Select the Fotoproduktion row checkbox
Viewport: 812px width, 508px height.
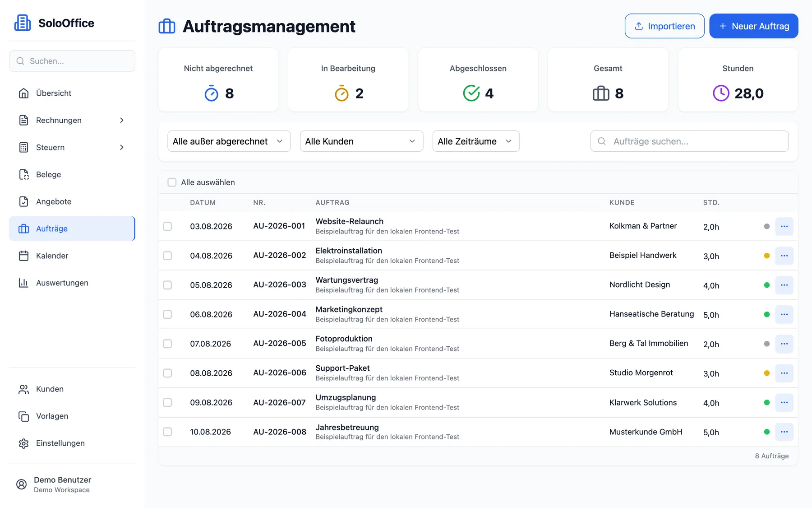coord(167,344)
